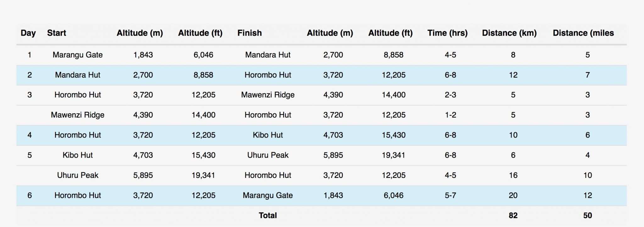Click the Time (hrs) column header
644x227 pixels.
point(447,33)
